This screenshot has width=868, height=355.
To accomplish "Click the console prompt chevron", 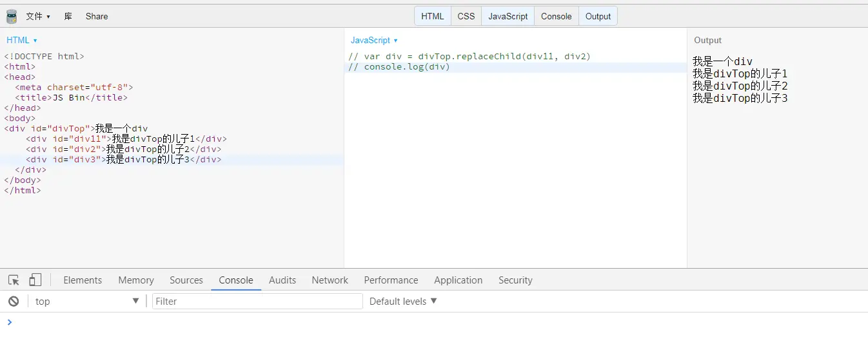I will pos(9,322).
